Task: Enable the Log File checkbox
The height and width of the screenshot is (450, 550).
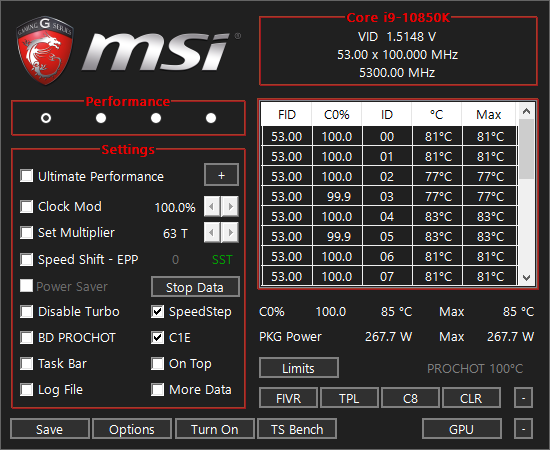Action: pyautogui.click(x=27, y=390)
